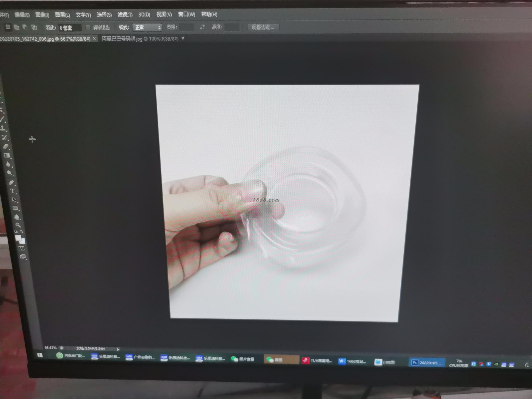Open the screen mode flyout icon
This screenshot has width=532, height=399.
click(x=23, y=256)
